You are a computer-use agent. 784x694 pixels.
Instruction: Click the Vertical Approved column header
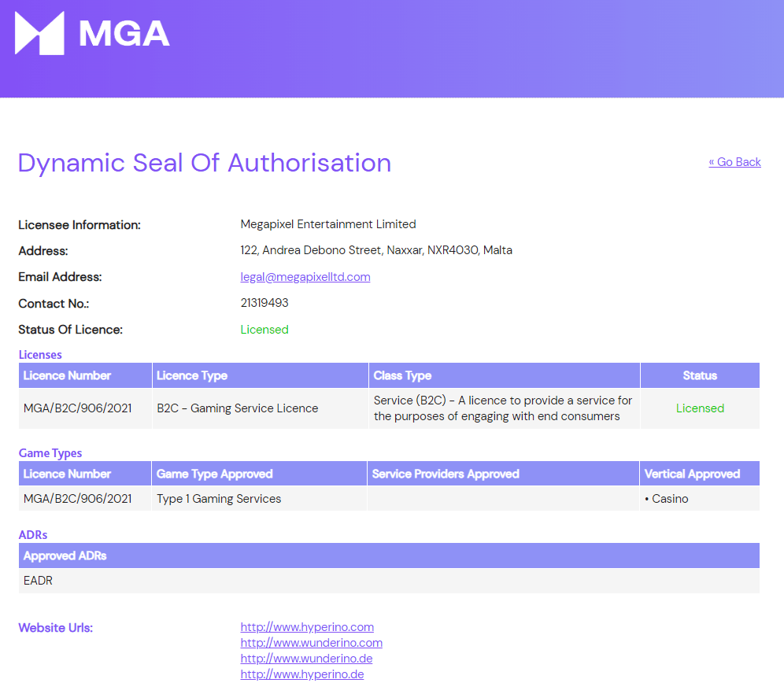click(x=700, y=474)
